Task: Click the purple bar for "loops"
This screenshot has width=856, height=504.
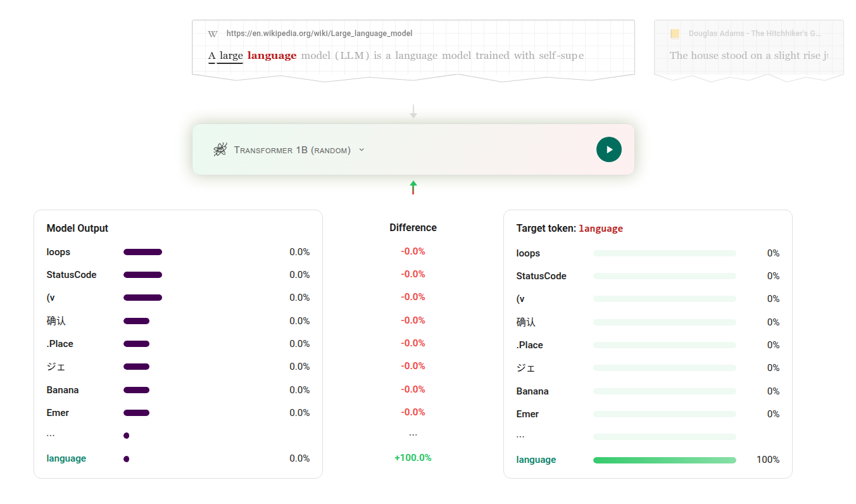Action: [142, 252]
